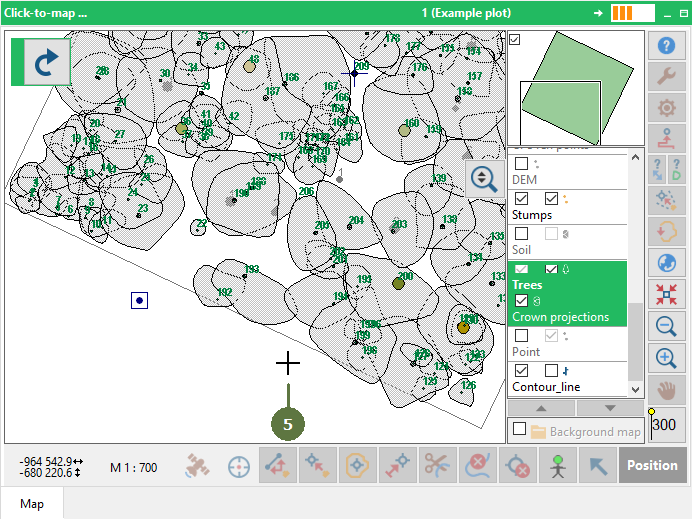
Task: Click the crosshair target icon
Action: coord(239,466)
